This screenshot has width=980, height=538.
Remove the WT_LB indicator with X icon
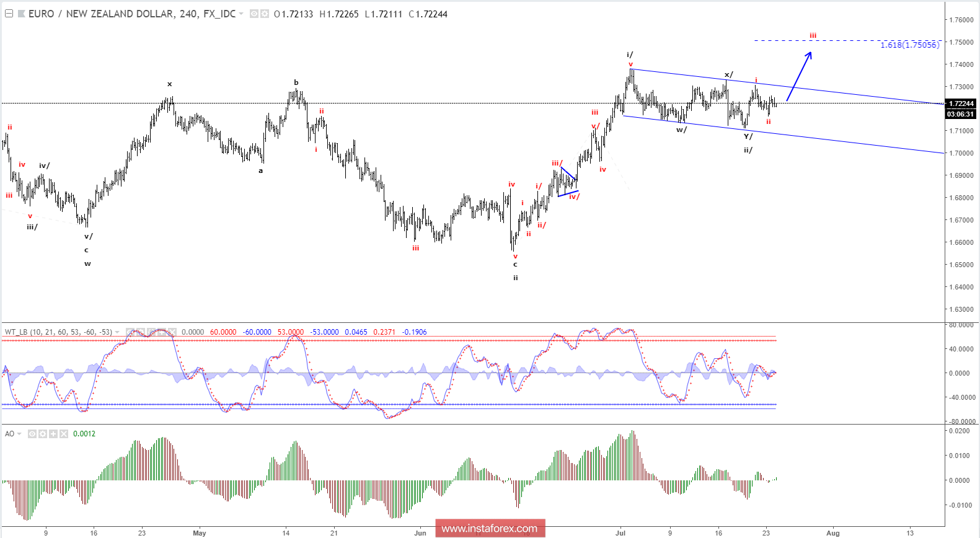click(x=172, y=332)
